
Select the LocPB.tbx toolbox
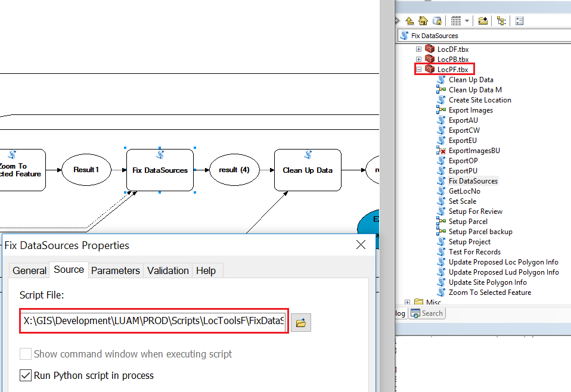coord(452,60)
